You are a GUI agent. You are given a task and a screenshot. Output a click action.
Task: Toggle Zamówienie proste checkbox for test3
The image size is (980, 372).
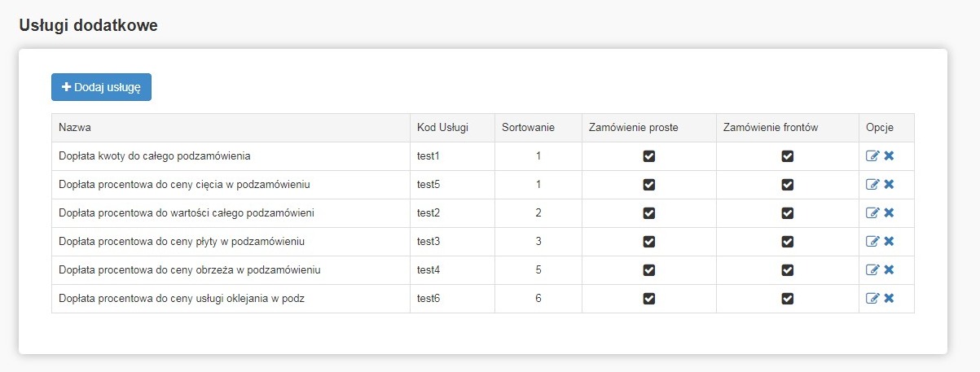[x=649, y=242]
